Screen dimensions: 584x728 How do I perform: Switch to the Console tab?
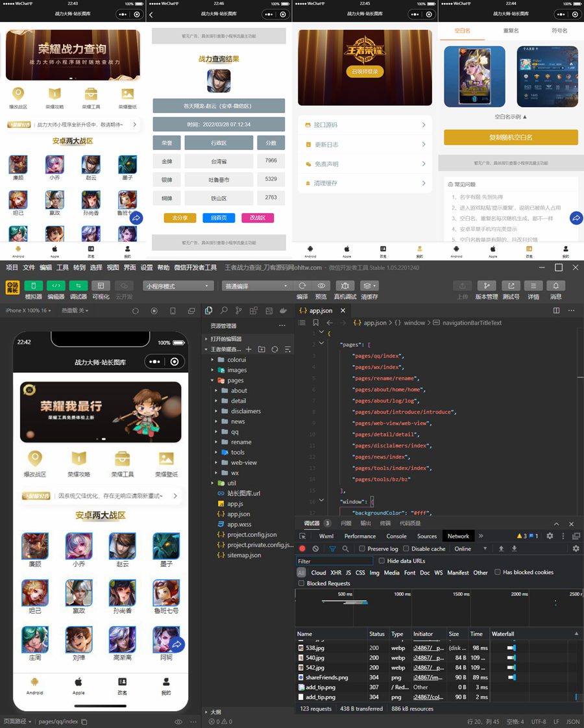(x=396, y=536)
